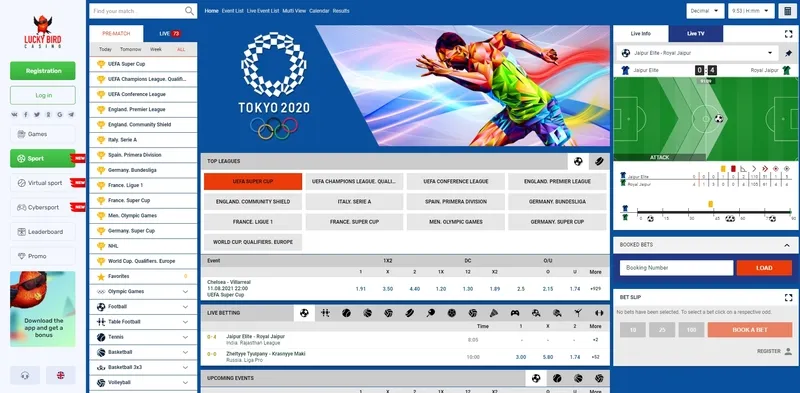The height and width of the screenshot is (393, 800).
Task: Expand the Live Info panel to fullscreen
Action: tap(788, 34)
